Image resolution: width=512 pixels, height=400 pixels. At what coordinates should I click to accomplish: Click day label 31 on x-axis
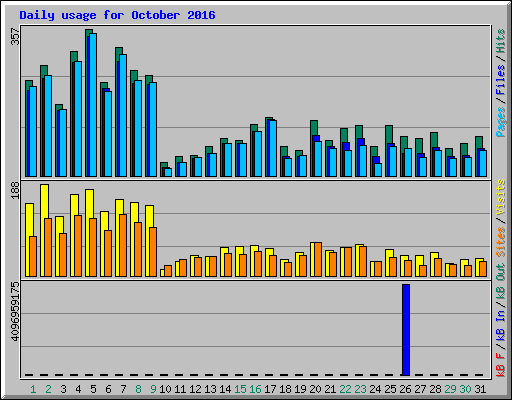pos(480,389)
